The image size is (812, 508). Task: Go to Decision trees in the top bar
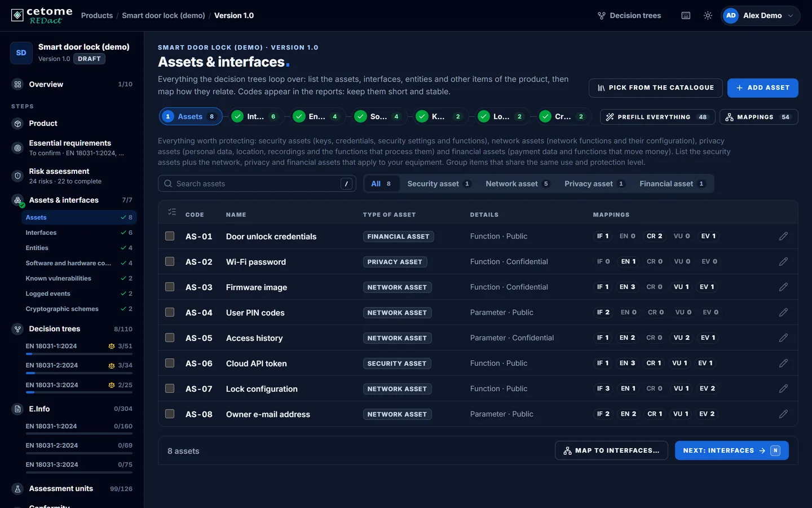[629, 16]
